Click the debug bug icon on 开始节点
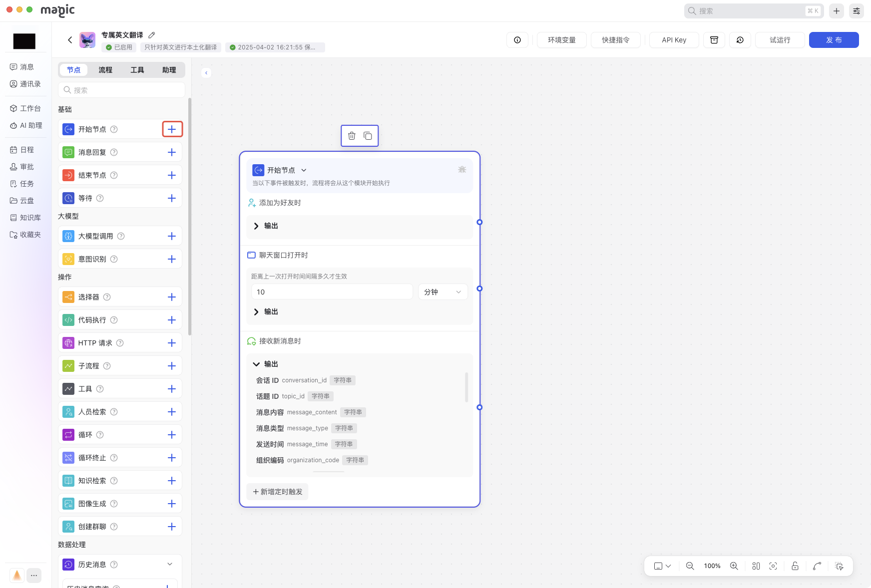The image size is (871, 588). coord(462,170)
